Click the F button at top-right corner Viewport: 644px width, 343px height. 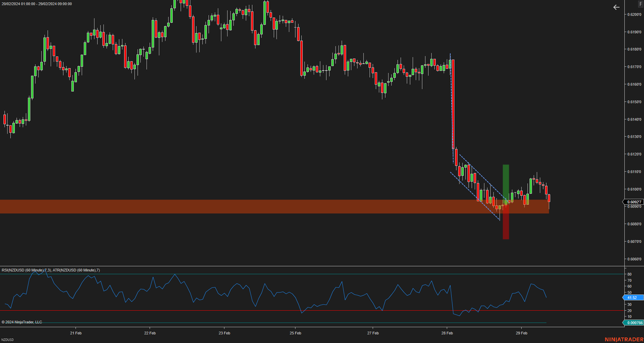pyautogui.click(x=640, y=4)
